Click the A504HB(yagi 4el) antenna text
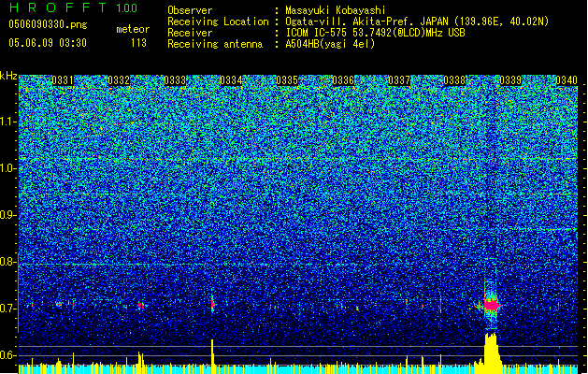This screenshot has height=374, width=588. coord(330,44)
